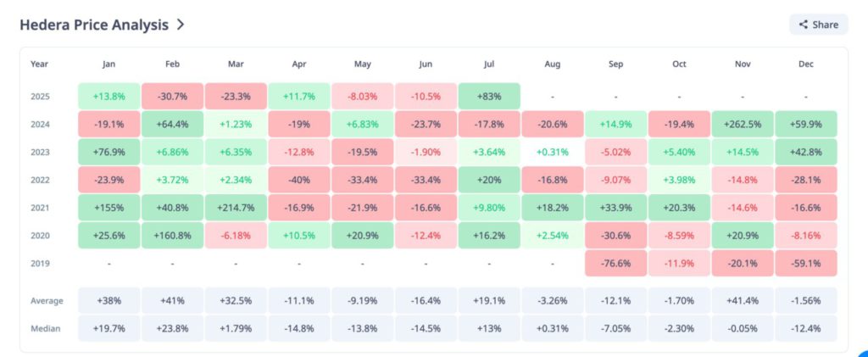Click the 2023 December +42.8% cell
Screen dimensions: 868x357
coord(807,152)
